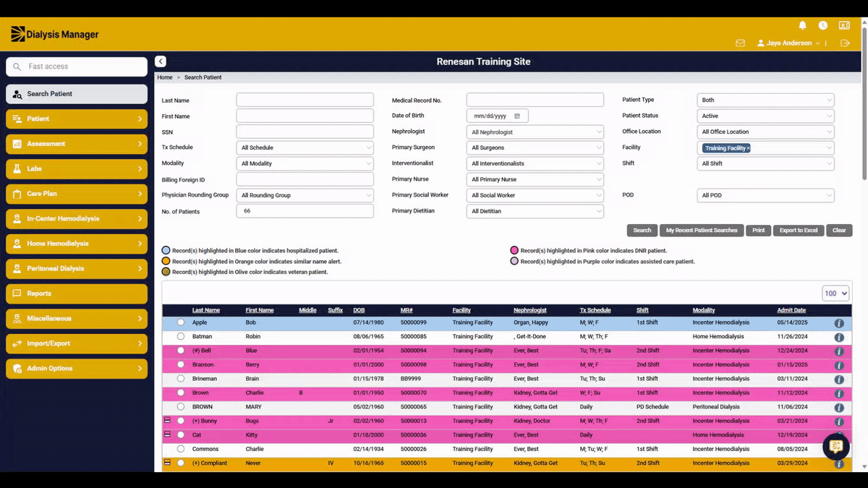Open the ID card icon in the header
The height and width of the screenshot is (488, 868).
(844, 25)
